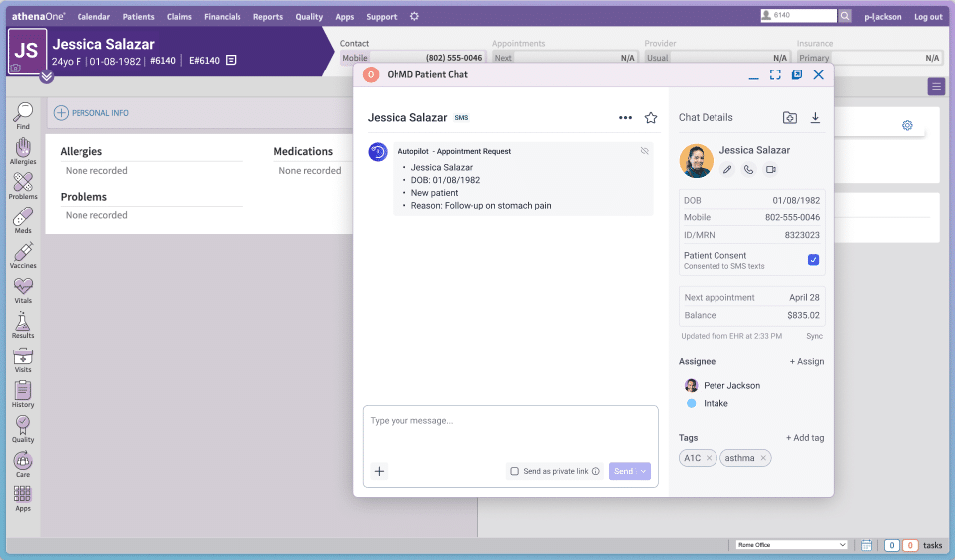Open Allergies from the left sidebar
This screenshot has height=560, width=955.
click(x=23, y=151)
